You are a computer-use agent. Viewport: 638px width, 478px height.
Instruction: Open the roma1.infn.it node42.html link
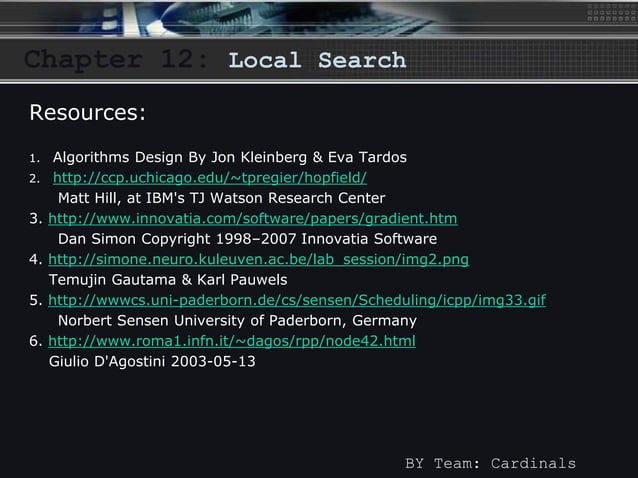pos(232,341)
